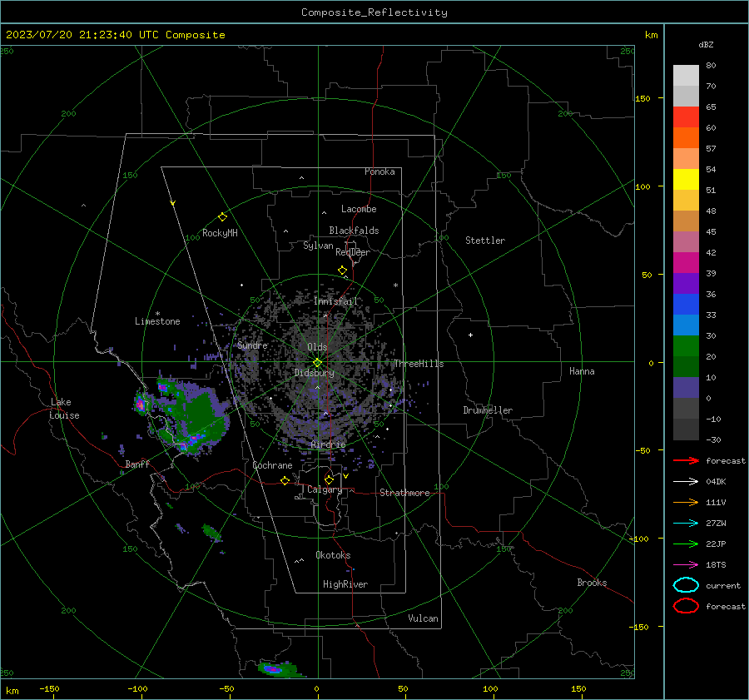Viewport: 749px width, 700px height.
Task: Click the dBZ legend heading
Action: 706,44
